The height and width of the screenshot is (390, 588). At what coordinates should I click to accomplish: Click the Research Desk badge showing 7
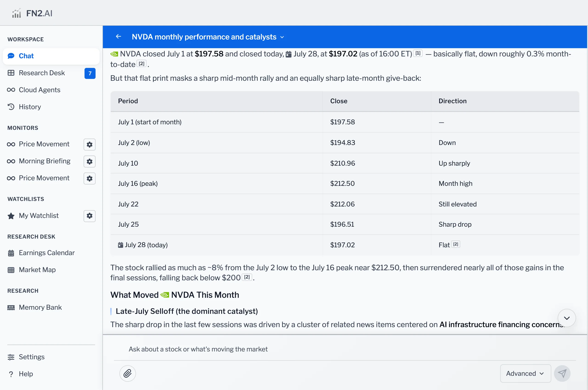[90, 73]
